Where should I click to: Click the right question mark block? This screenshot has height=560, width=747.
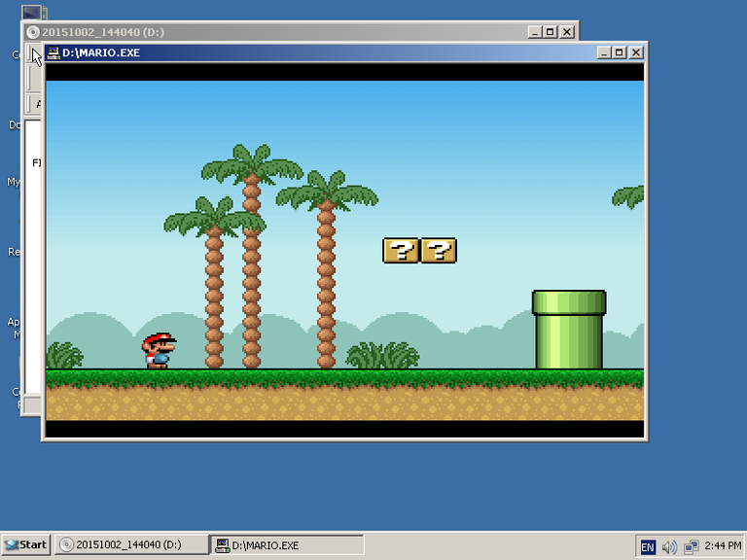pos(439,251)
